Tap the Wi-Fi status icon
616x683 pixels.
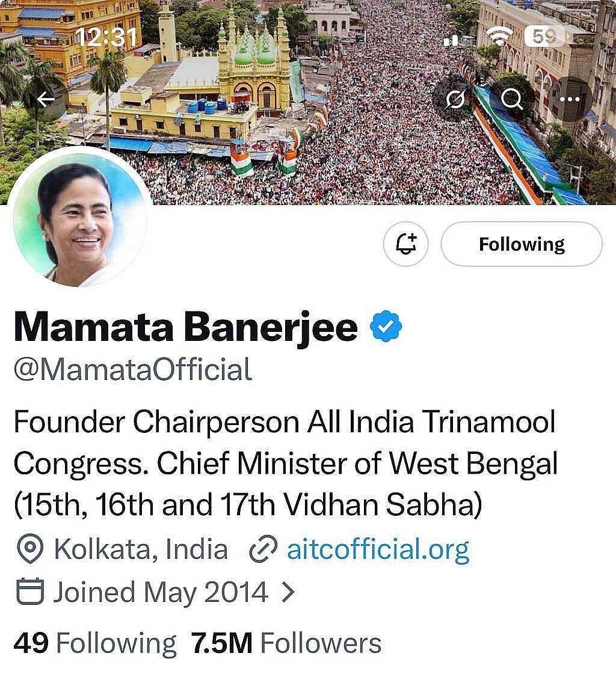coord(500,35)
